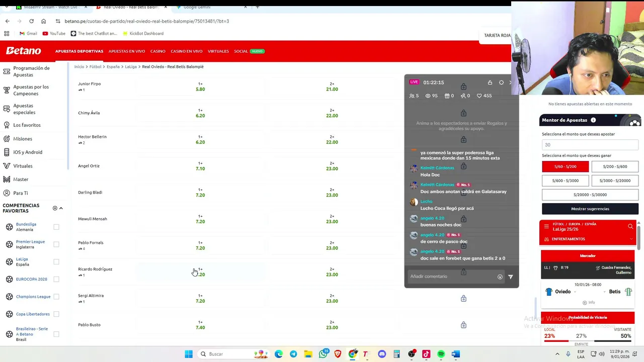The height and width of the screenshot is (362, 644).
Task: Click the info icon beside Mentor de Apuestas
Action: coord(593,120)
